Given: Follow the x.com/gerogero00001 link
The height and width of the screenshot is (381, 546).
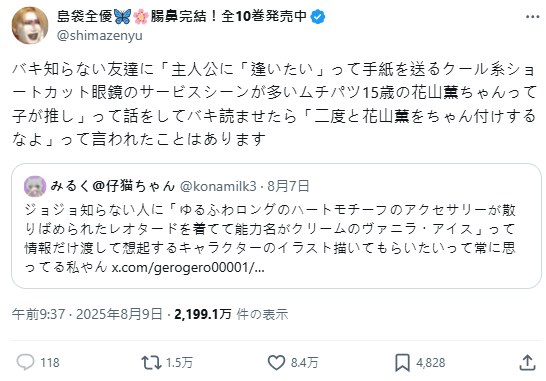Looking at the screenshot, I should coord(188,267).
